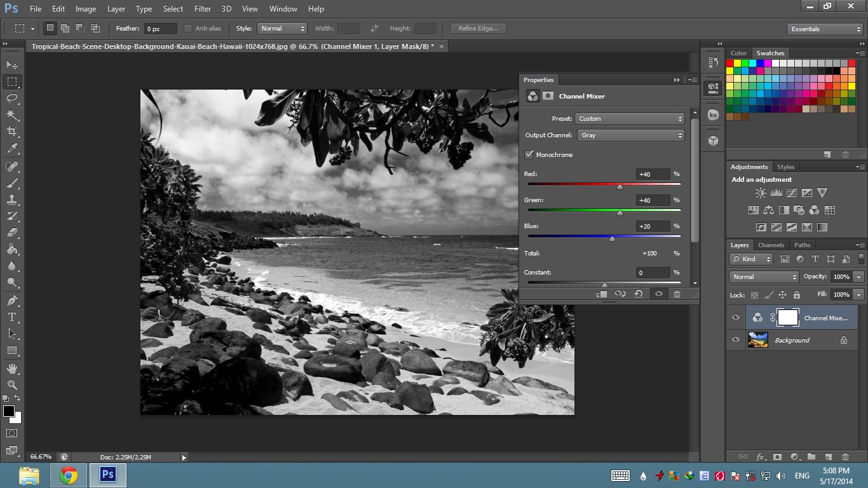The image size is (868, 488).
Task: Add a Curves adjustment
Action: pos(791,193)
